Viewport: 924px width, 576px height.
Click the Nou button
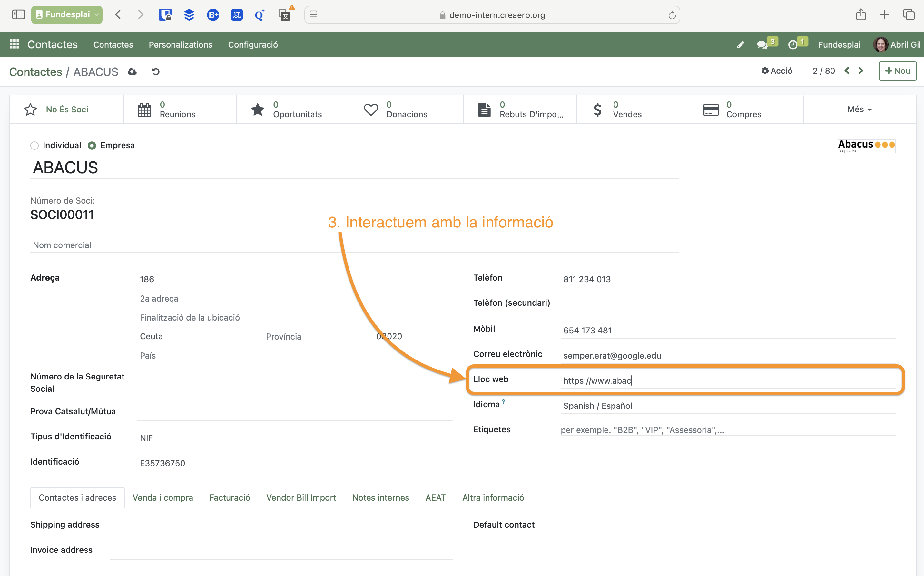(897, 71)
